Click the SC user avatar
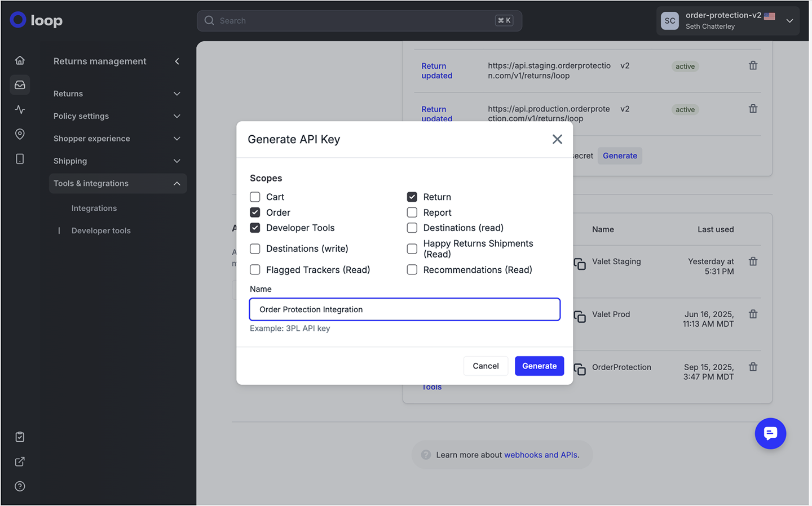The height and width of the screenshot is (506, 812). [670, 21]
